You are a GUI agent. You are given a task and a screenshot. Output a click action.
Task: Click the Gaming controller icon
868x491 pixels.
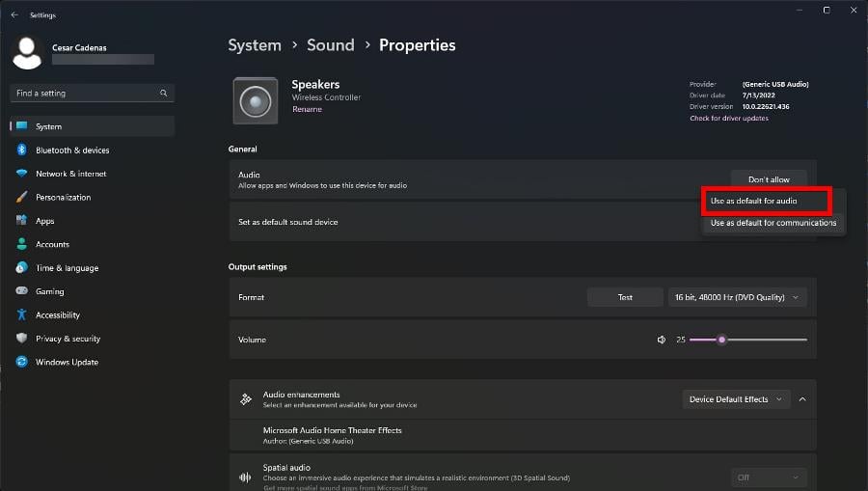tap(21, 290)
